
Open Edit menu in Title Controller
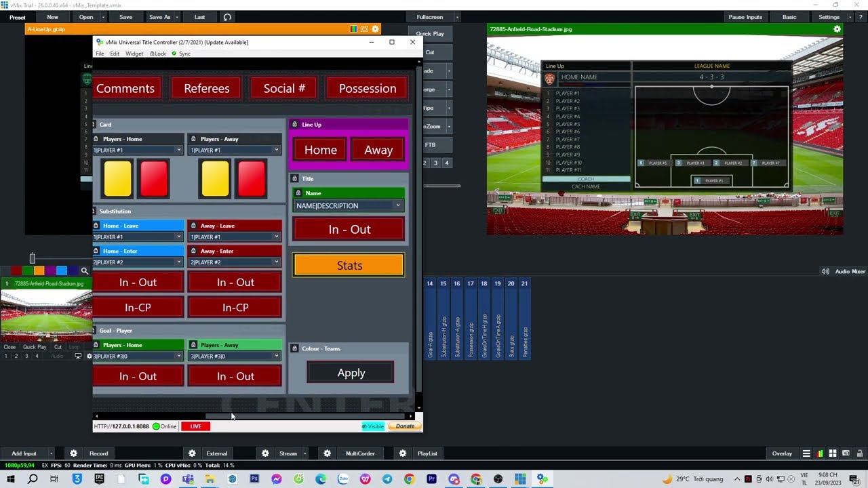click(x=115, y=54)
